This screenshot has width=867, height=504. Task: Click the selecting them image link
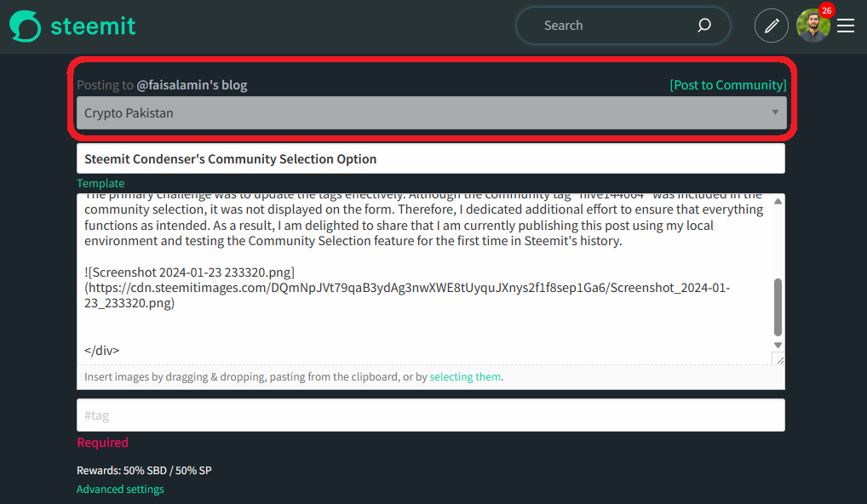coord(465,377)
